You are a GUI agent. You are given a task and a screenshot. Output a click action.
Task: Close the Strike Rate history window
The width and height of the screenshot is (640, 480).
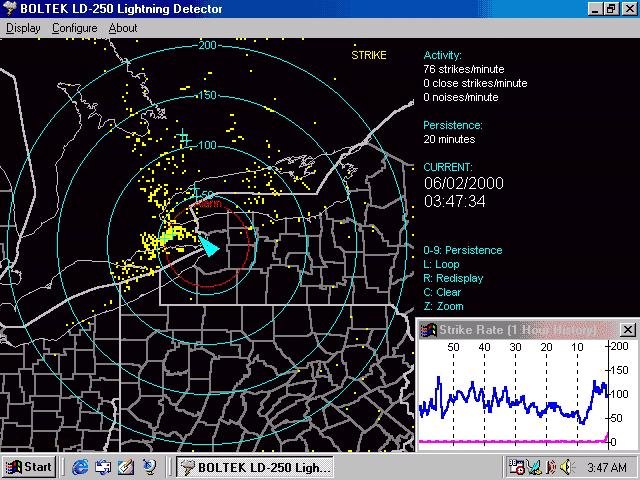point(628,330)
